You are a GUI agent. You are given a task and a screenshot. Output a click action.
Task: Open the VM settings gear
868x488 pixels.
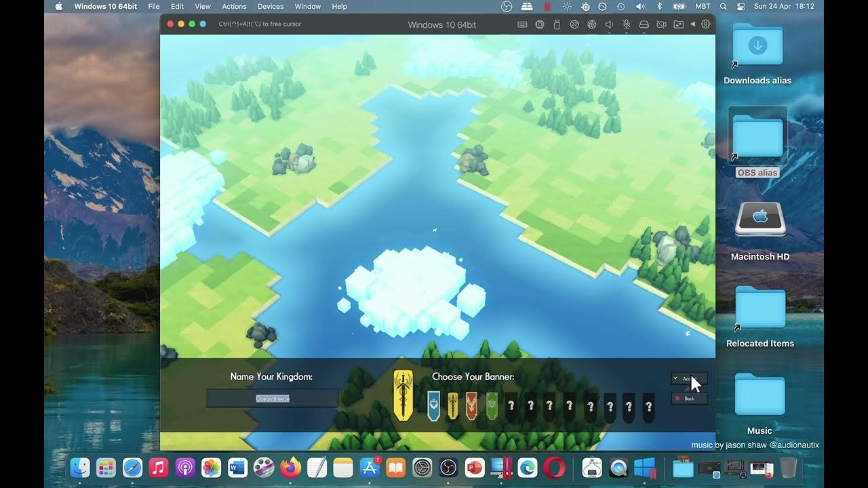pos(705,24)
